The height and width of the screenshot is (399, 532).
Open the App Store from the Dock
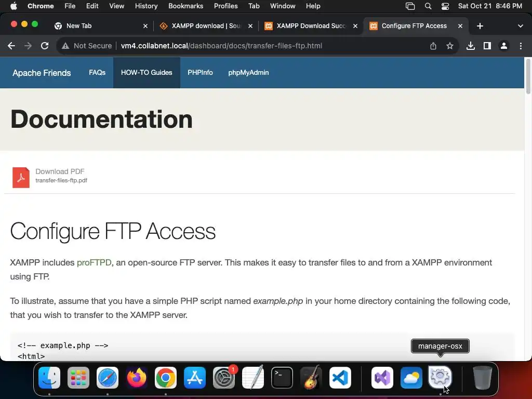[195, 378]
